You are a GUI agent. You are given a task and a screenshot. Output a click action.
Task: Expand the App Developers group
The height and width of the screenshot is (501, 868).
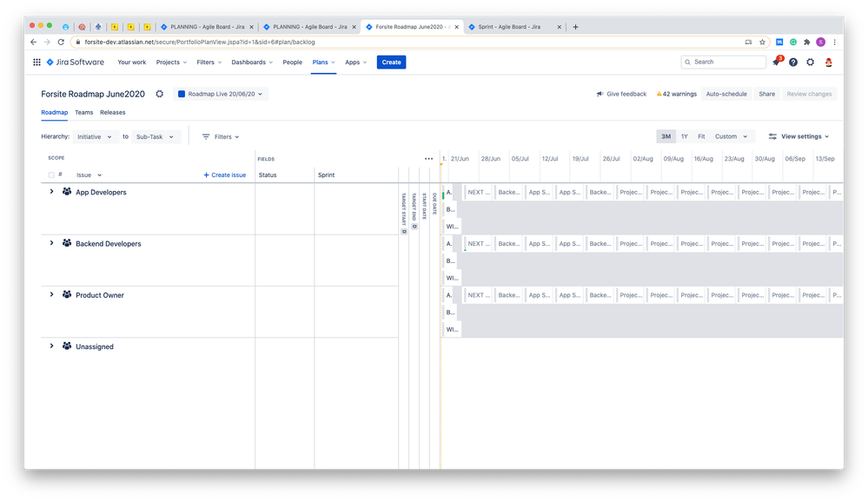(x=51, y=191)
